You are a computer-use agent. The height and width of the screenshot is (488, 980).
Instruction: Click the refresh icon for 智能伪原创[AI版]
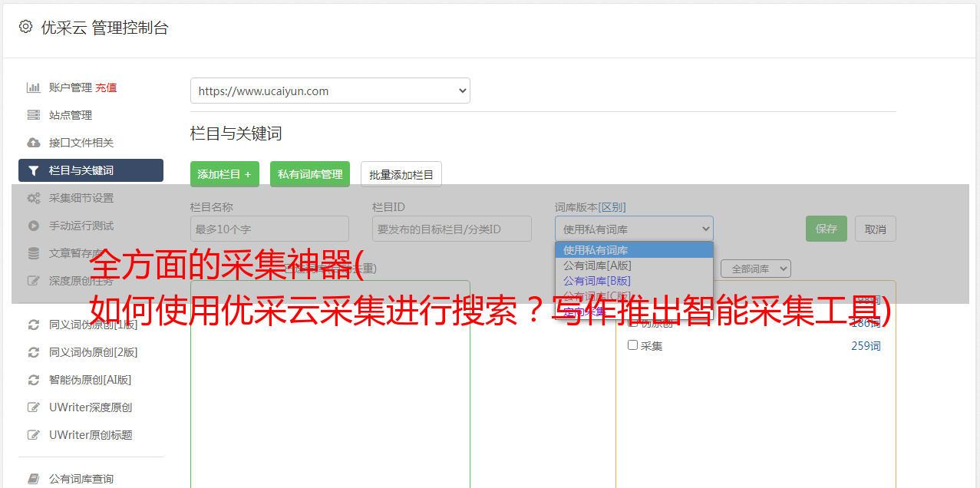point(34,380)
